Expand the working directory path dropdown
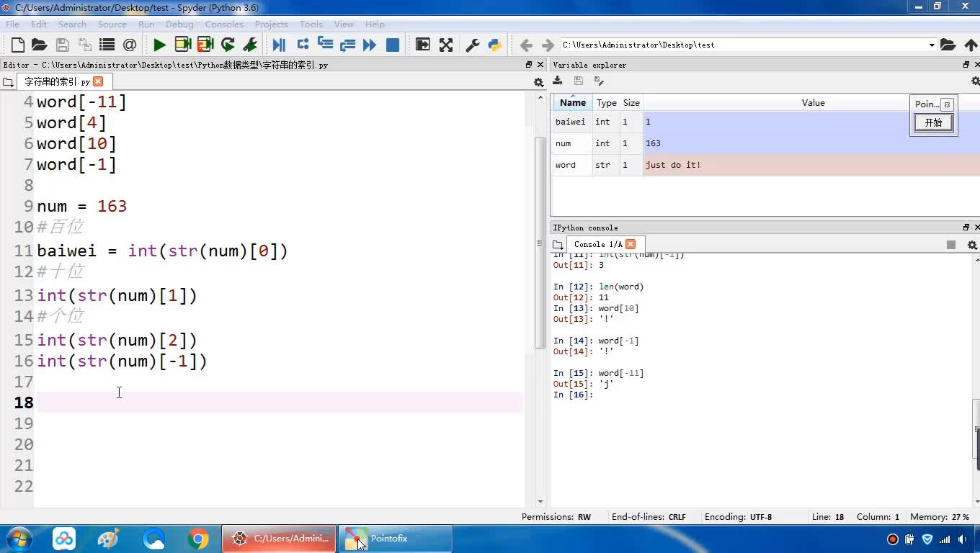980x553 pixels. click(x=931, y=45)
